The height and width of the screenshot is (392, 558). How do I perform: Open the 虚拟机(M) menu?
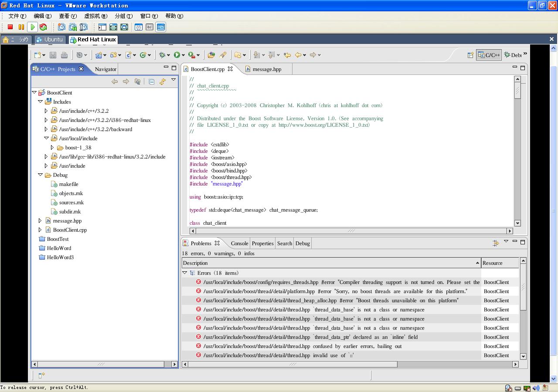tap(95, 16)
